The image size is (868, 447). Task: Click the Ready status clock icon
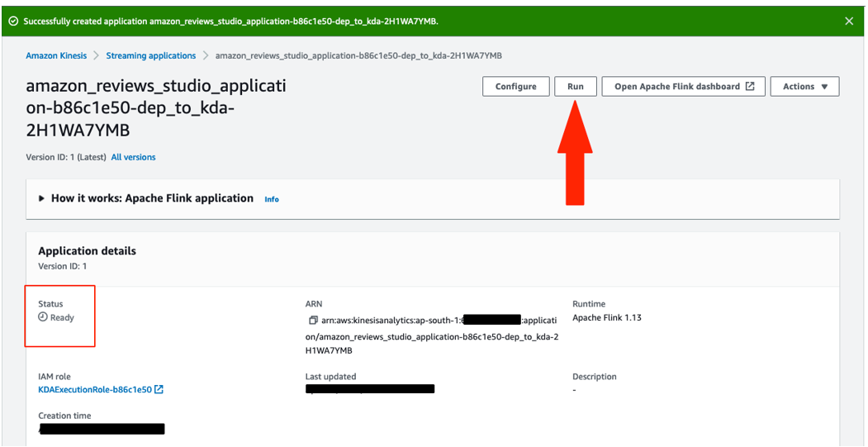click(43, 317)
